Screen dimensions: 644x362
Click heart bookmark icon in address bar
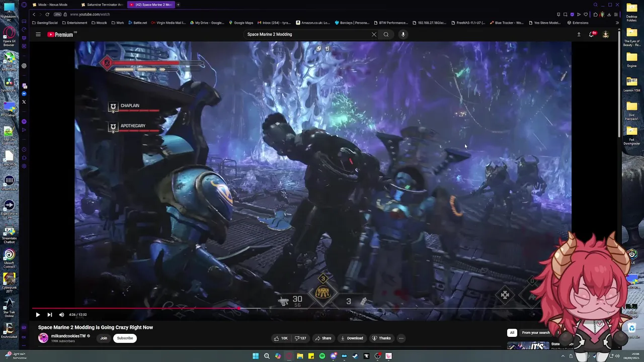586,15
